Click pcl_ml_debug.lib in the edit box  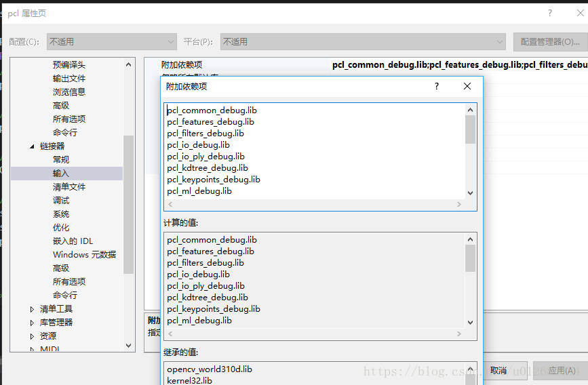pos(199,191)
